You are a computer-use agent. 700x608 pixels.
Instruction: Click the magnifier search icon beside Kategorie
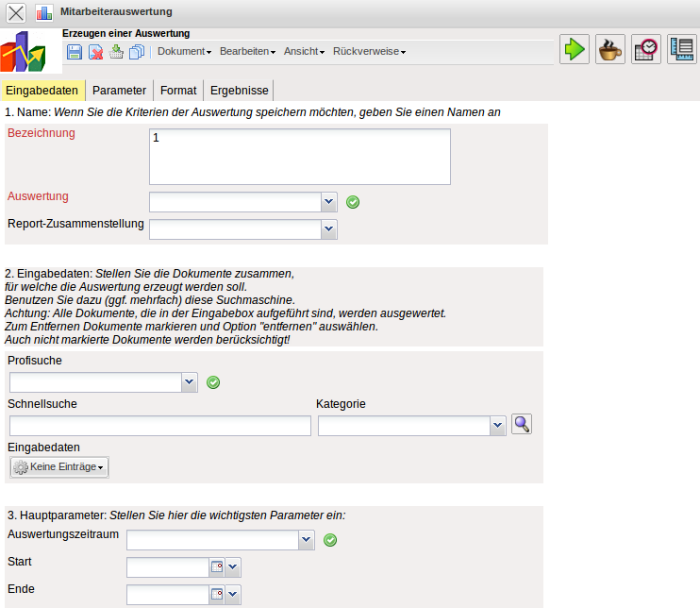click(x=522, y=425)
